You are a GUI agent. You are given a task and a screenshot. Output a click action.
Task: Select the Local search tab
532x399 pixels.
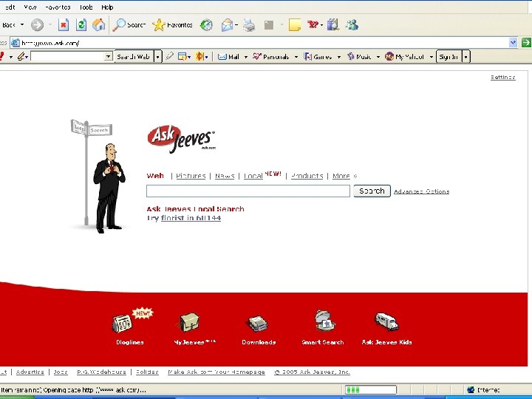pos(253,176)
